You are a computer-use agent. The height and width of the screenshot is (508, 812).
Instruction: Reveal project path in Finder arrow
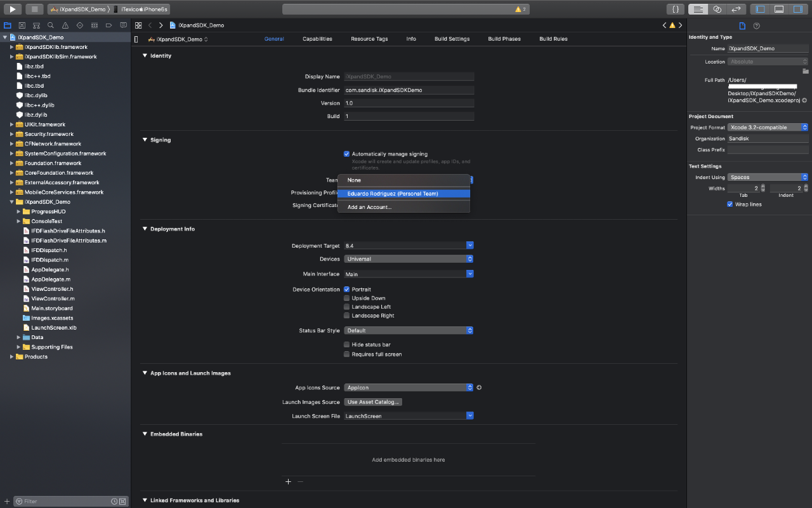point(804,100)
